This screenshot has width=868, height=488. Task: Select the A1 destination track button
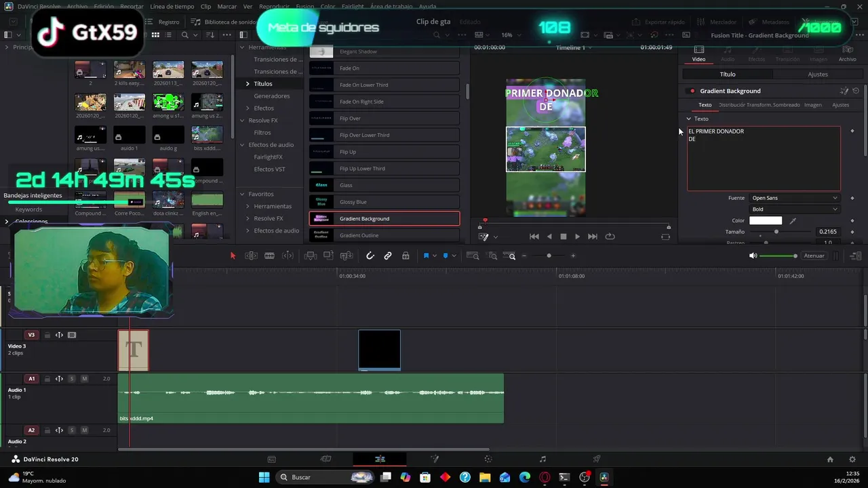[31, 379]
